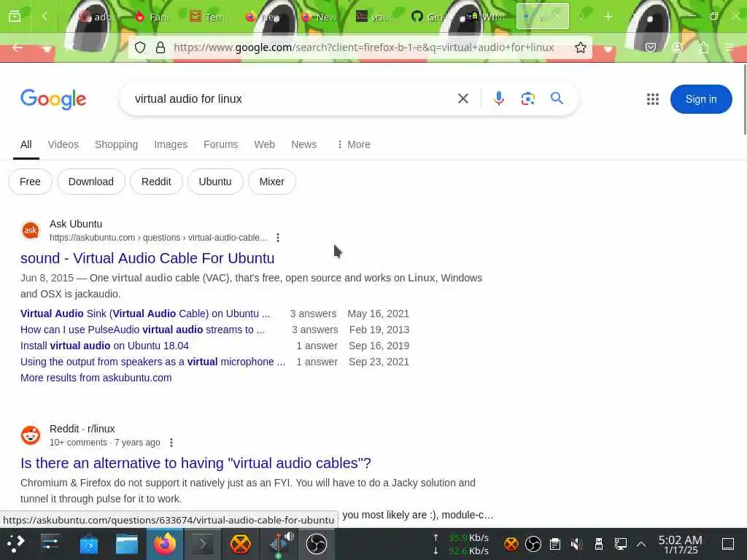Open the OBS Studio taskbar entry
This screenshot has width=747, height=560.
point(317,544)
